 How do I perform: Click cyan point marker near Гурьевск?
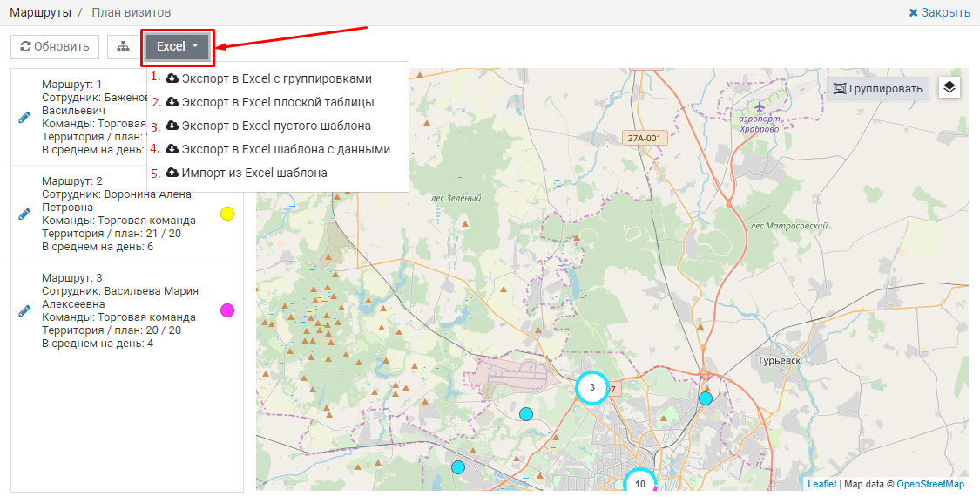click(706, 398)
